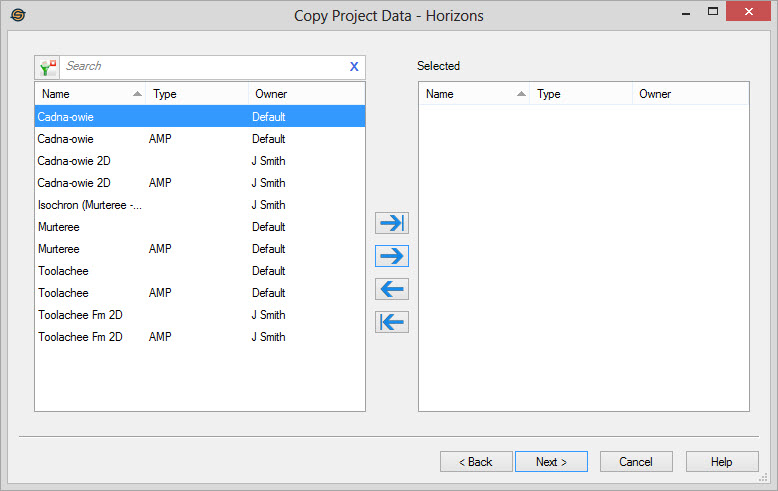Remove all horizons with left-to-bar arrow

click(x=391, y=322)
